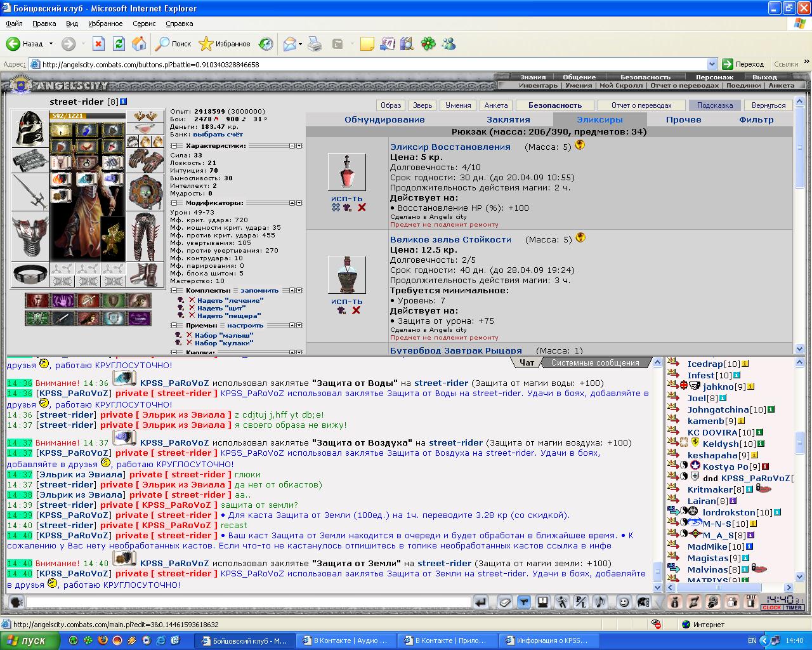Click the sword weapon slot
812x650 pixels.
[x=30, y=192]
